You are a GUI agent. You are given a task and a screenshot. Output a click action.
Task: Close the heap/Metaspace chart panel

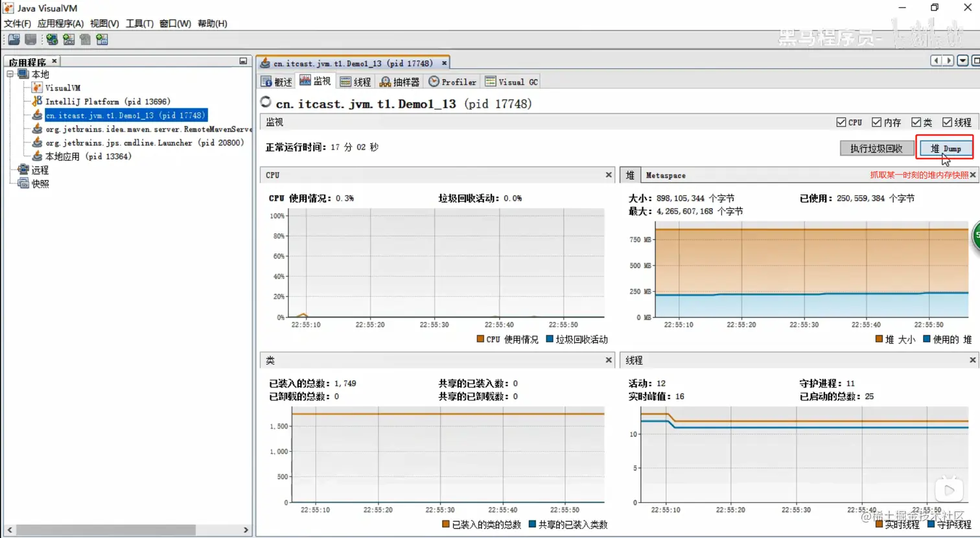[x=973, y=175]
